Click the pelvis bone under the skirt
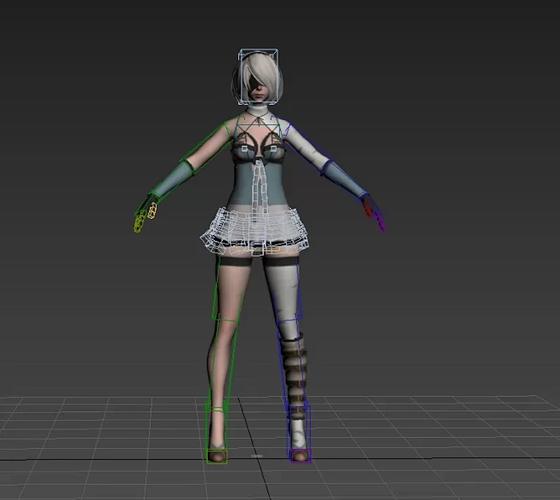 (259, 250)
